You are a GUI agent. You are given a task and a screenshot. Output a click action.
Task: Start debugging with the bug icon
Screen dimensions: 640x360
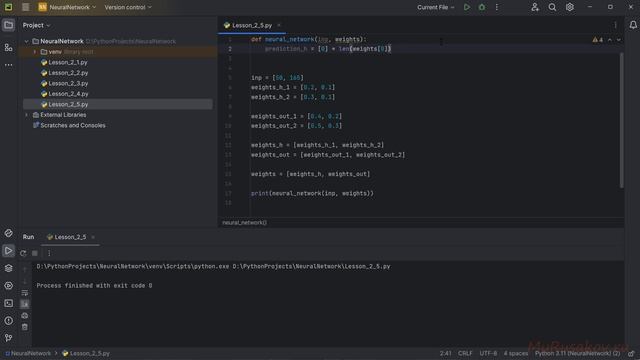click(x=482, y=7)
